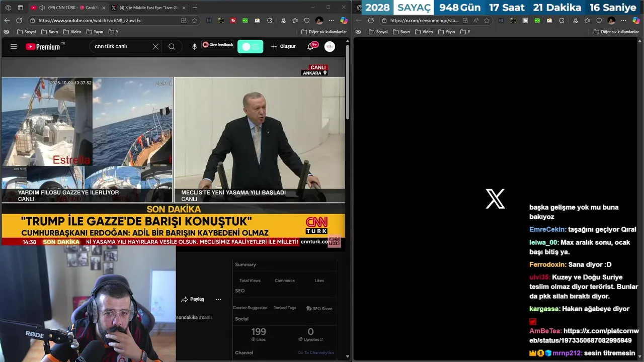Open Browser essentials shield in left browser

pyautogui.click(x=307, y=21)
